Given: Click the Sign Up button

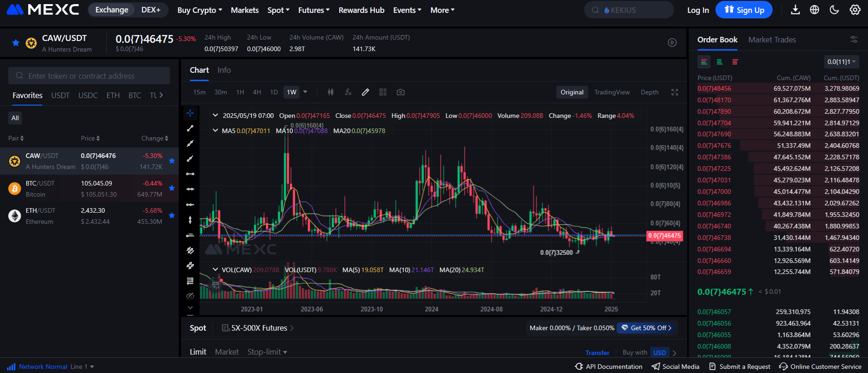Looking at the screenshot, I should (x=744, y=10).
